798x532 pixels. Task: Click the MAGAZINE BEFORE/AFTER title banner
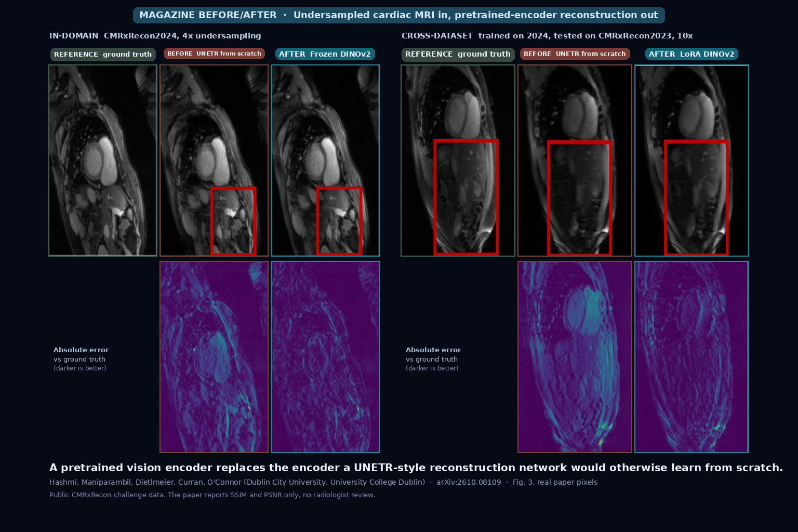tap(398, 15)
